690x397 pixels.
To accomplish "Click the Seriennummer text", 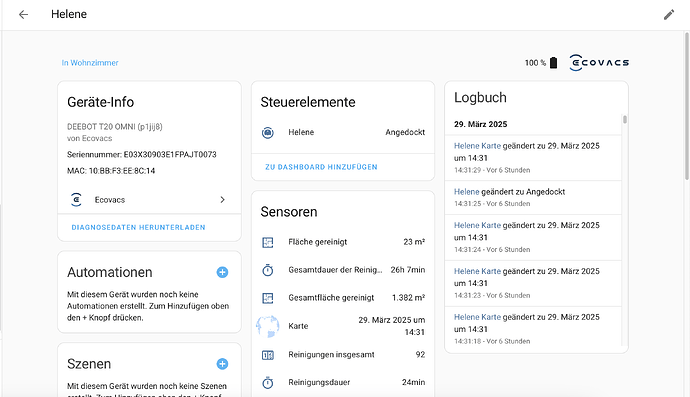I will coord(142,154).
